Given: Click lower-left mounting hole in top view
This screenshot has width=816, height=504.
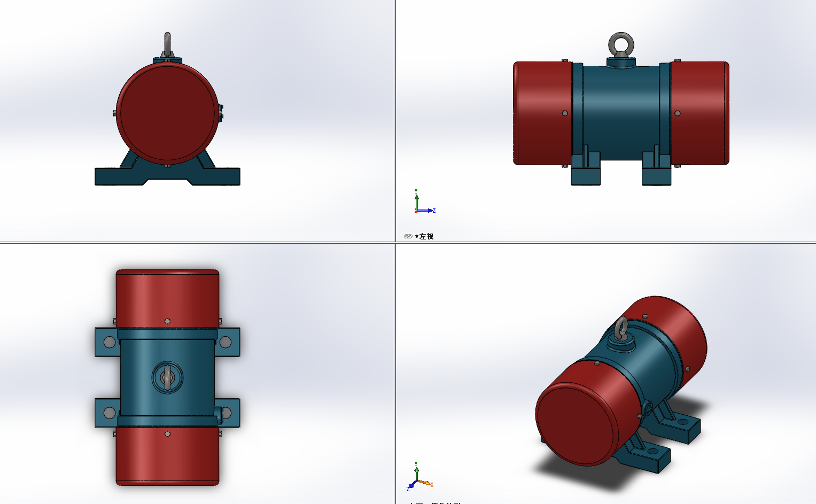Looking at the screenshot, I should pos(110,413).
